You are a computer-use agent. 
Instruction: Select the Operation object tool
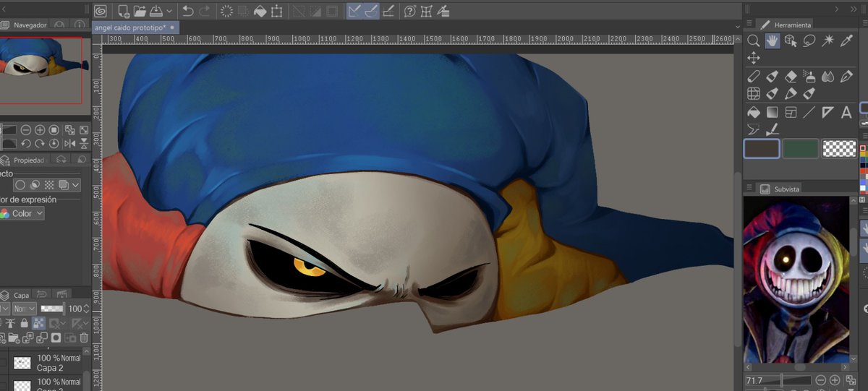click(x=791, y=41)
